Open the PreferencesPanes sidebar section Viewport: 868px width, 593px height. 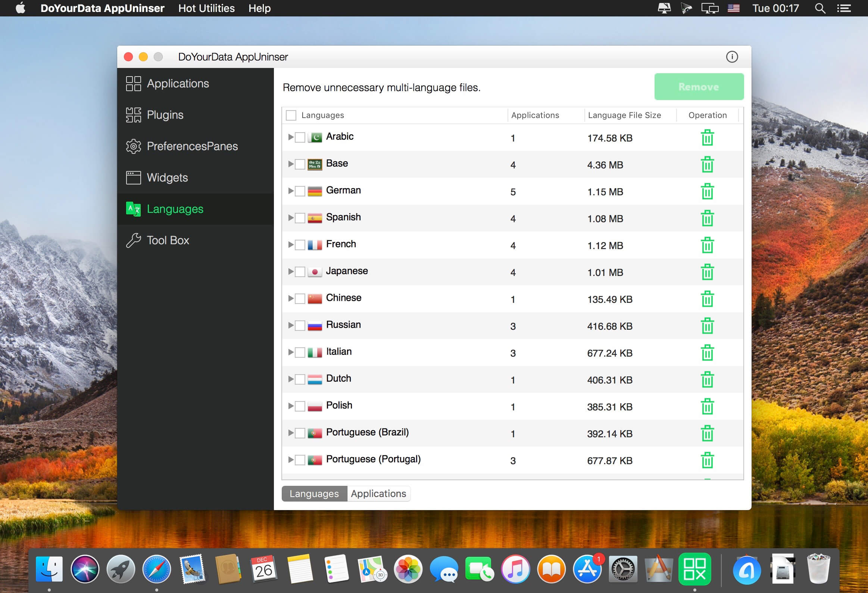(x=195, y=146)
